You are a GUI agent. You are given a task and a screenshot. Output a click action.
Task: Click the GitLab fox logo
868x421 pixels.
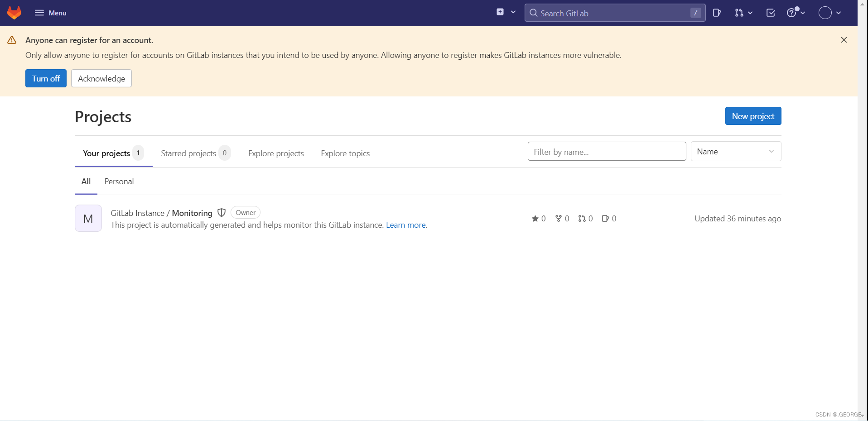point(14,13)
